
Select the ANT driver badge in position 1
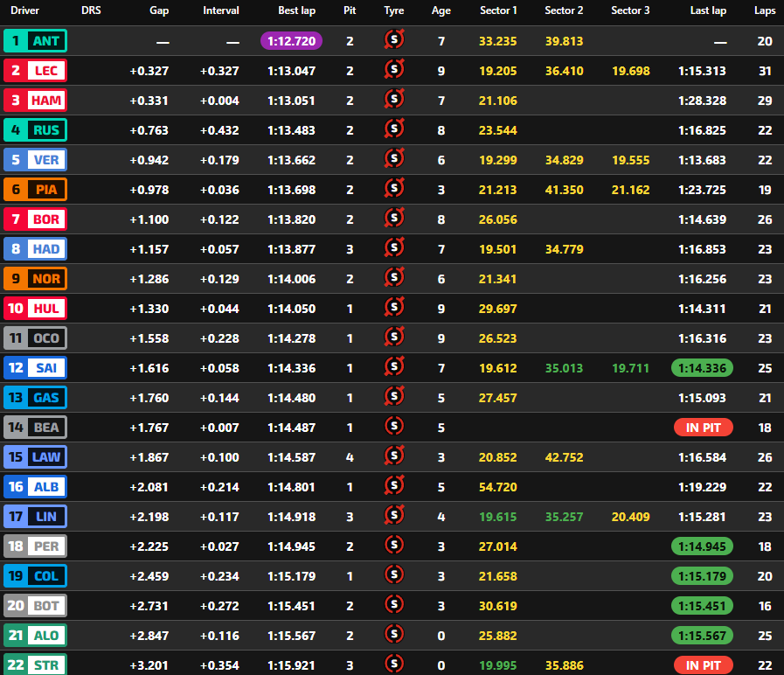click(x=35, y=41)
